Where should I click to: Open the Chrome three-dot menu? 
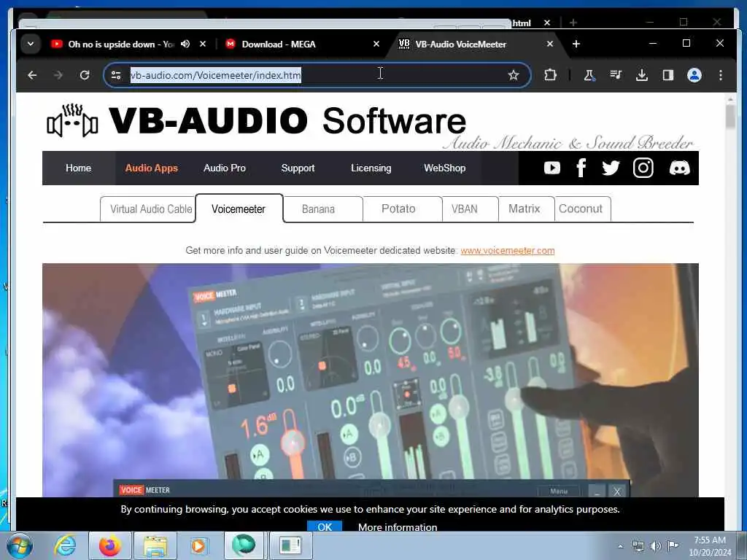coord(720,75)
